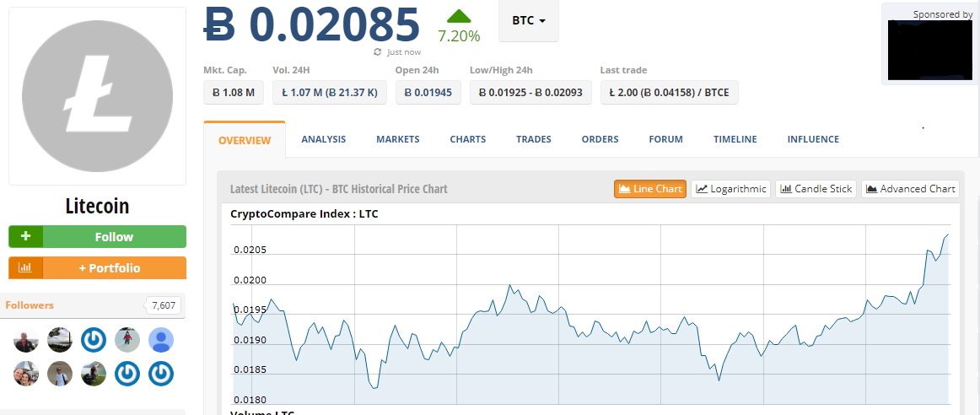Click the Mkt. Cap. value Ƀ 1.08 M
The width and height of the screenshot is (980, 415).
click(x=234, y=93)
